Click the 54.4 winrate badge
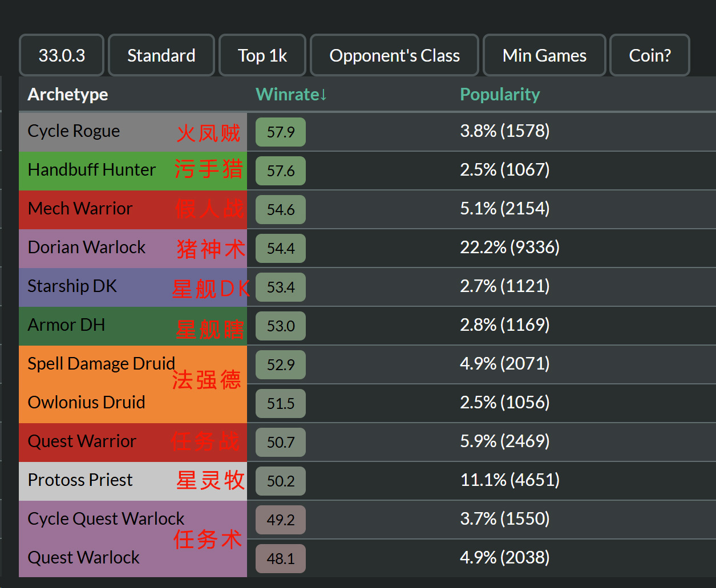The image size is (716, 588). click(x=281, y=249)
